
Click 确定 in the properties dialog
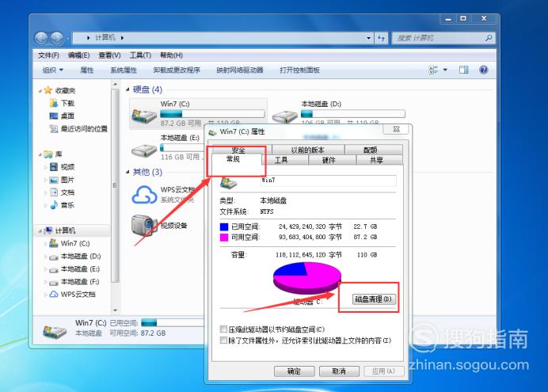pyautogui.click(x=294, y=371)
